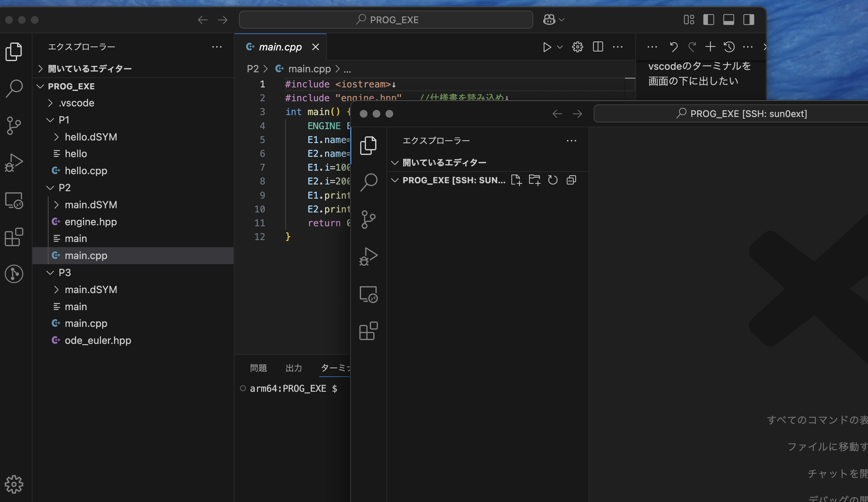Image resolution: width=868 pixels, height=502 pixels.
Task: Collapse the P3 folder
Action: tap(133, 273)
